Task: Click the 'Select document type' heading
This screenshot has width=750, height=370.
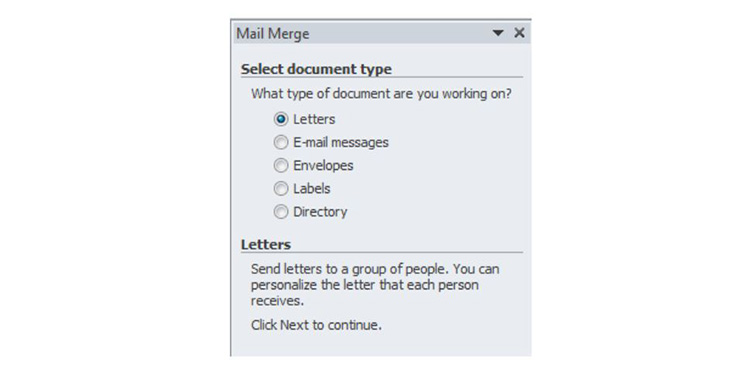Action: 316,69
